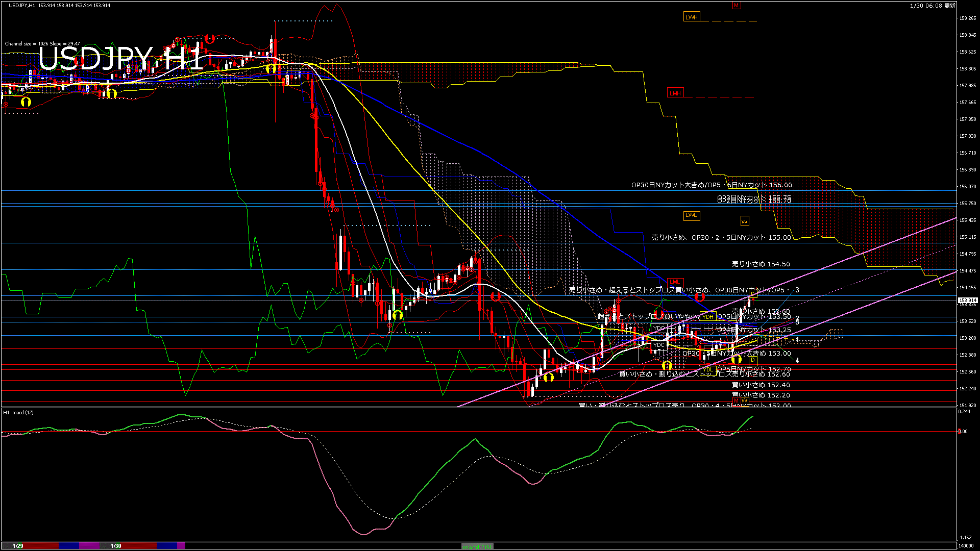The height and width of the screenshot is (551, 980).
Task: Click the YDC label box
Action: pyautogui.click(x=658, y=346)
